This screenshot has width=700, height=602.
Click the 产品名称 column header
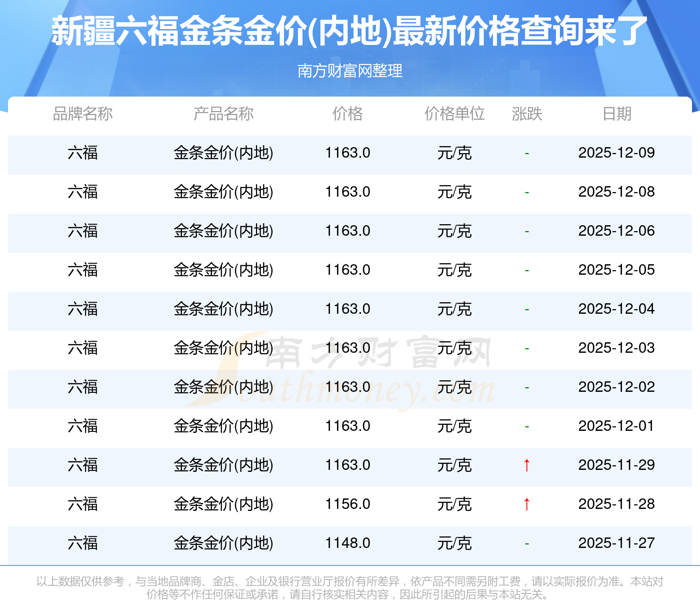[223, 114]
